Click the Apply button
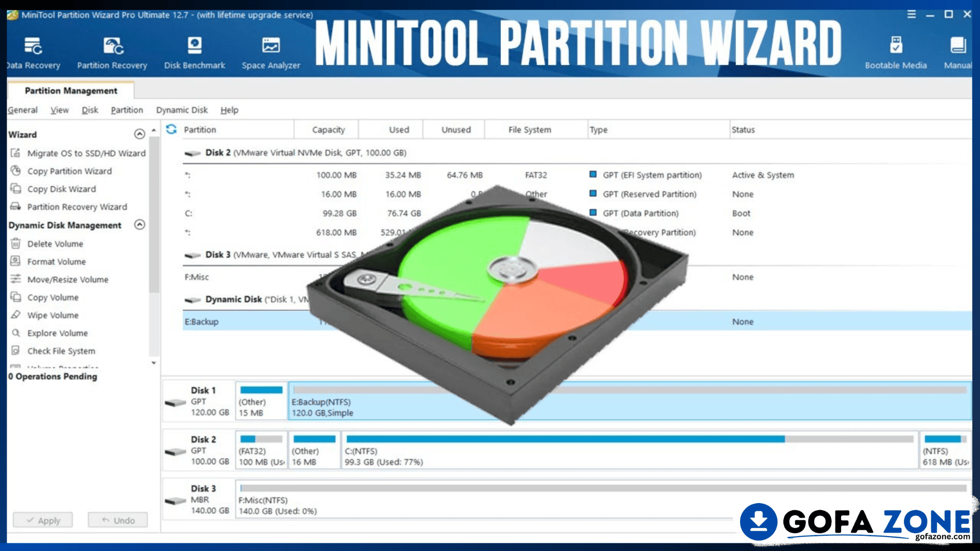The height and width of the screenshot is (551, 980). click(x=43, y=520)
